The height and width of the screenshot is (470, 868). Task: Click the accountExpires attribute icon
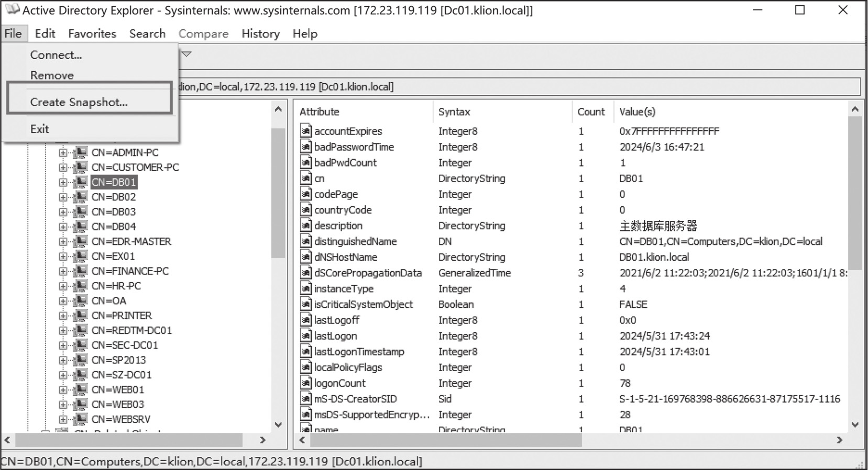click(x=306, y=131)
